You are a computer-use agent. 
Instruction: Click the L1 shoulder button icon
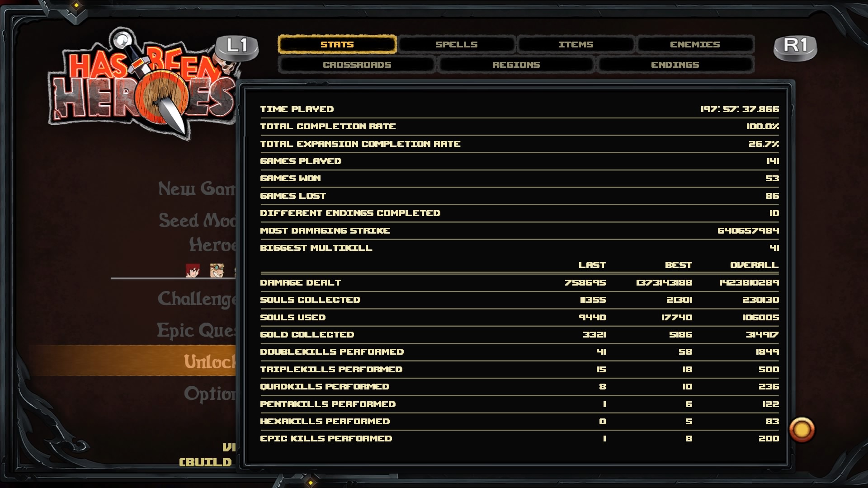237,47
